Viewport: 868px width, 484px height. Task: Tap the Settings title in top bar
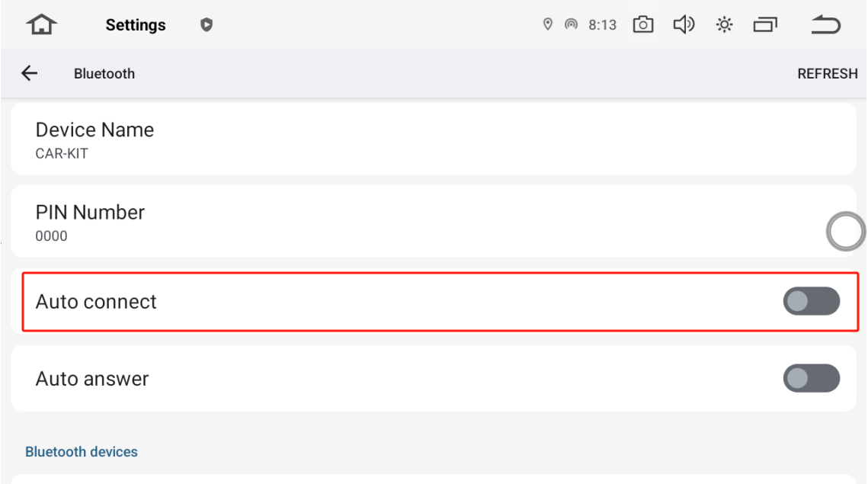(x=136, y=25)
